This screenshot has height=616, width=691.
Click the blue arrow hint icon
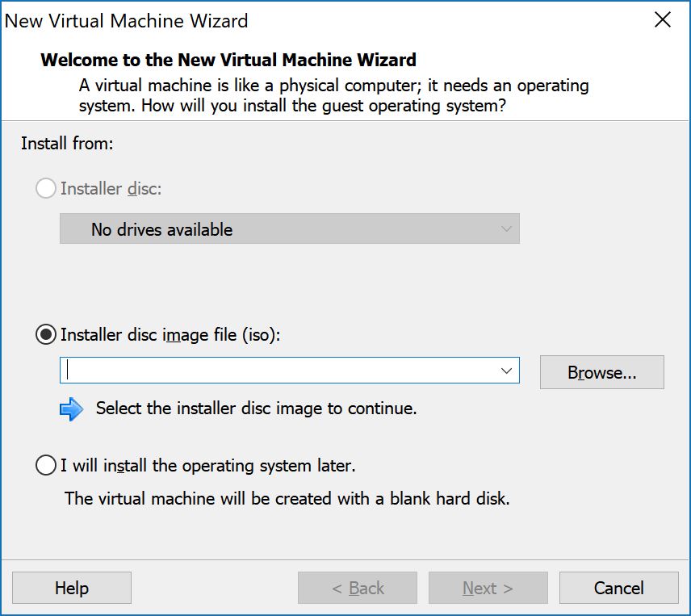[x=73, y=409]
